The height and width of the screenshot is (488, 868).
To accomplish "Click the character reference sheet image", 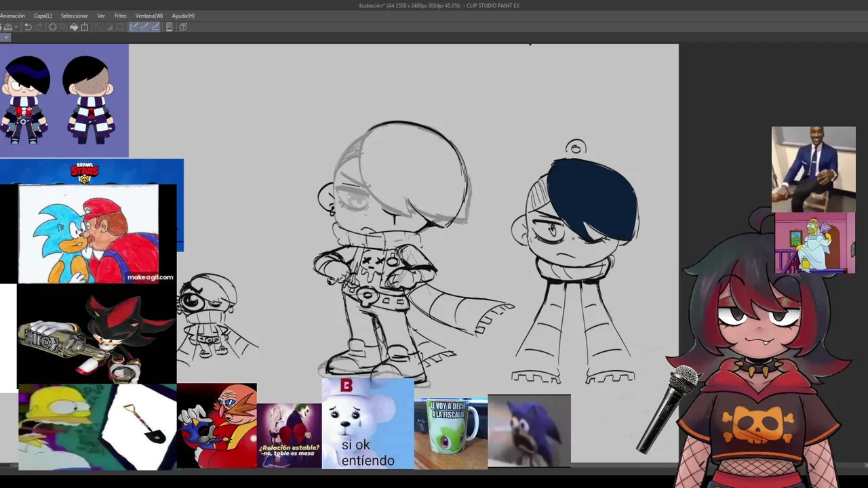I will click(64, 101).
